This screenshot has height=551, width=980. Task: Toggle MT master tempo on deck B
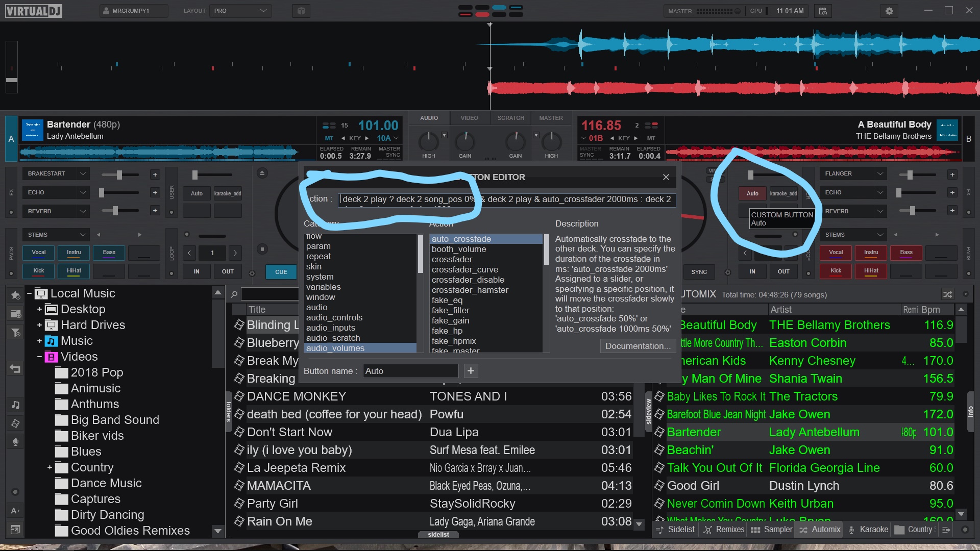tap(651, 138)
